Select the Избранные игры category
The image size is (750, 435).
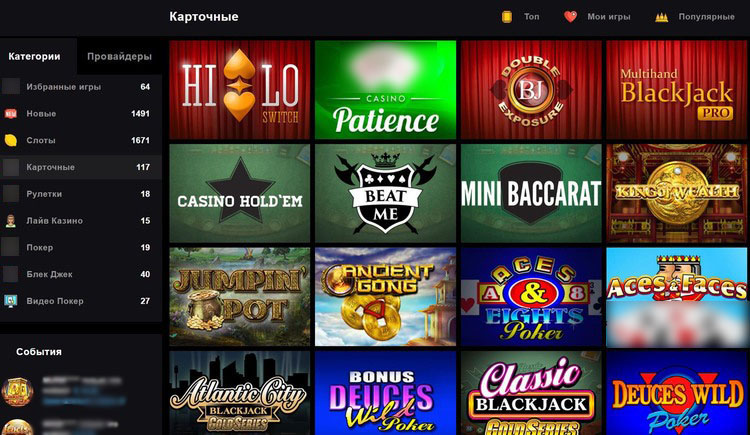click(x=81, y=87)
